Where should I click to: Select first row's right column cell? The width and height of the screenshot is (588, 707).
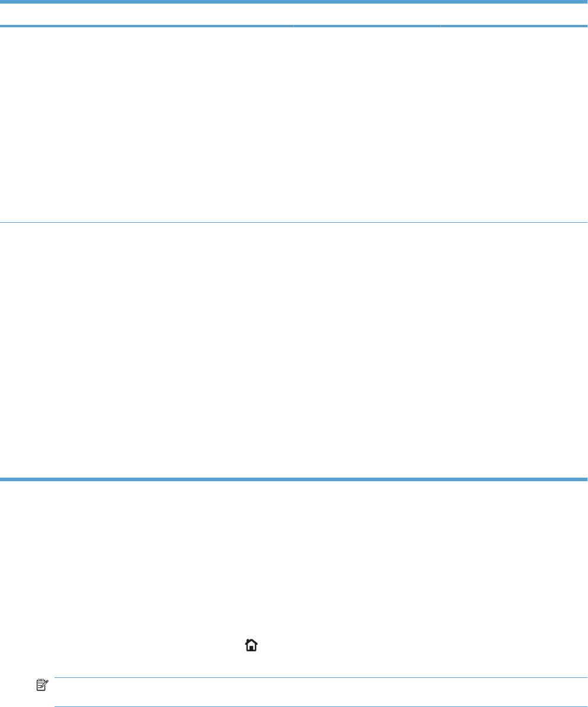click(x=514, y=124)
